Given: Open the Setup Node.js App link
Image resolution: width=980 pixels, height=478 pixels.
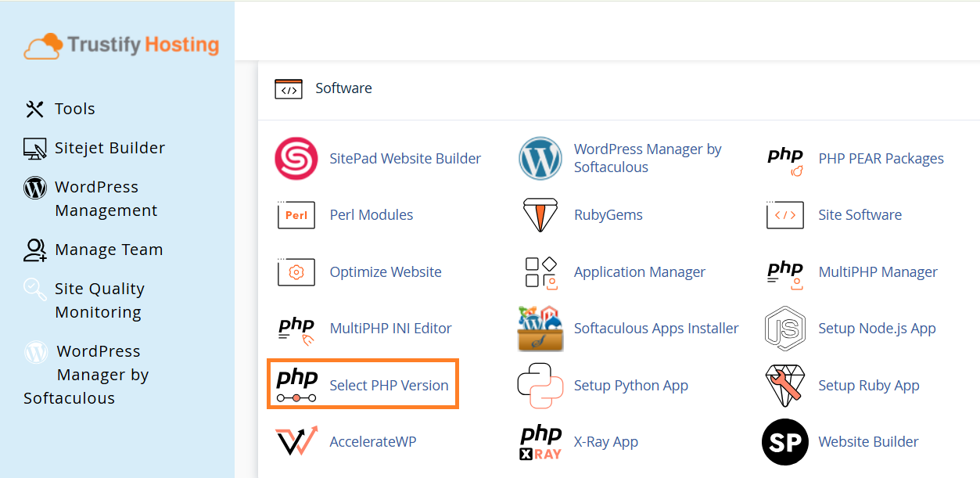Looking at the screenshot, I should click(877, 329).
